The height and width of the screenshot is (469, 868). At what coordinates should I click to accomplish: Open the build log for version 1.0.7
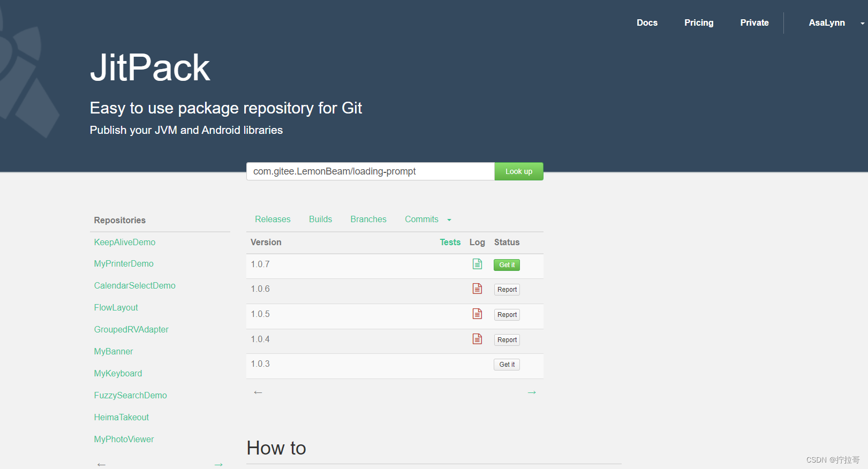pyautogui.click(x=477, y=264)
